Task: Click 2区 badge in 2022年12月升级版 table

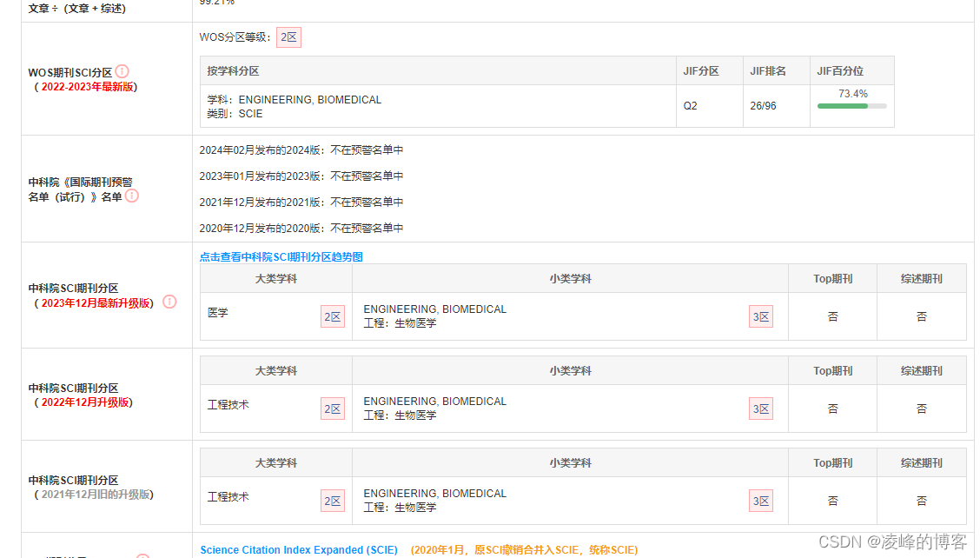Action: pyautogui.click(x=333, y=409)
